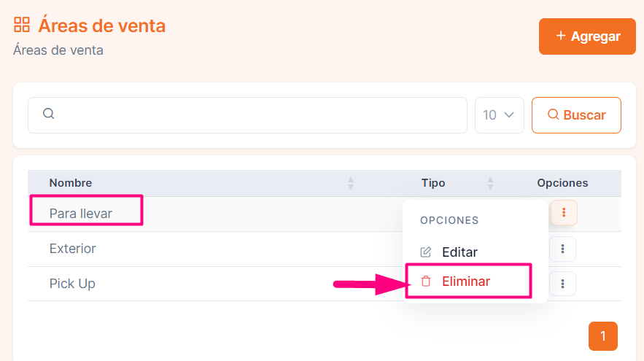This screenshot has height=361, width=644.
Task: Click the Buscar button
Action: [x=576, y=115]
